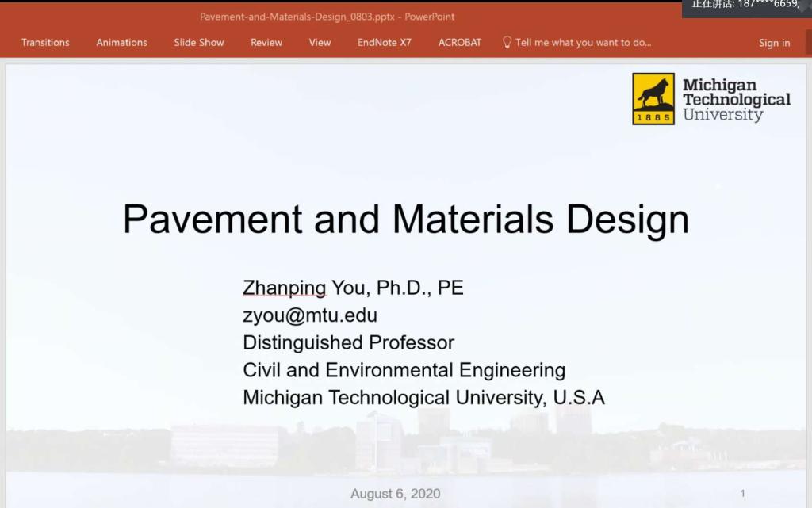The height and width of the screenshot is (508, 812).
Task: Click the misspelled-underlined name 'Zhanping'
Action: coord(284,288)
